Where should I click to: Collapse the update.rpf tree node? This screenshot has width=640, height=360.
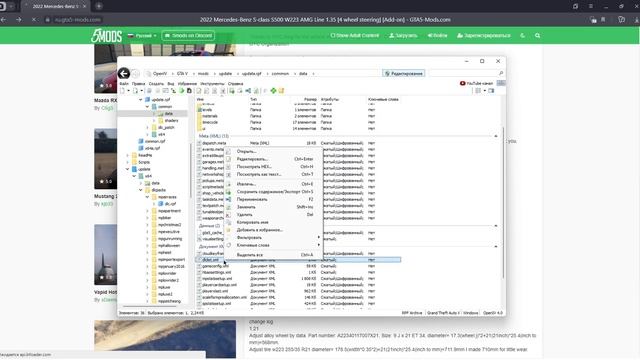point(141,100)
